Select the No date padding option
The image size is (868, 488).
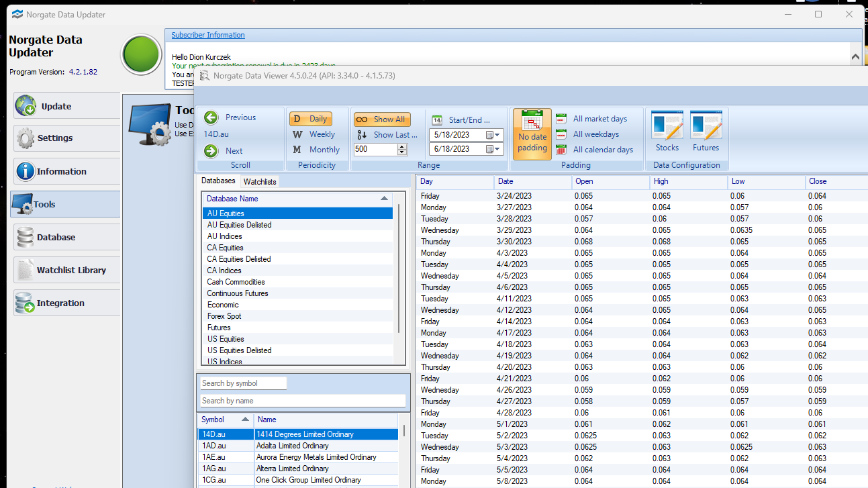[532, 134]
